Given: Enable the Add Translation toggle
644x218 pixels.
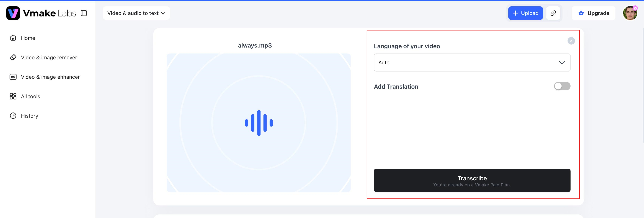Looking at the screenshot, I should [x=562, y=86].
